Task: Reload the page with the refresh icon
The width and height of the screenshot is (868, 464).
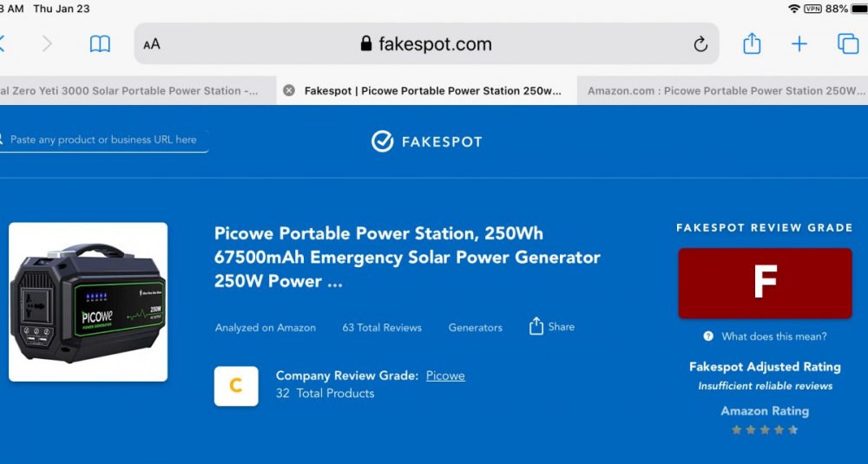Action: (700, 44)
